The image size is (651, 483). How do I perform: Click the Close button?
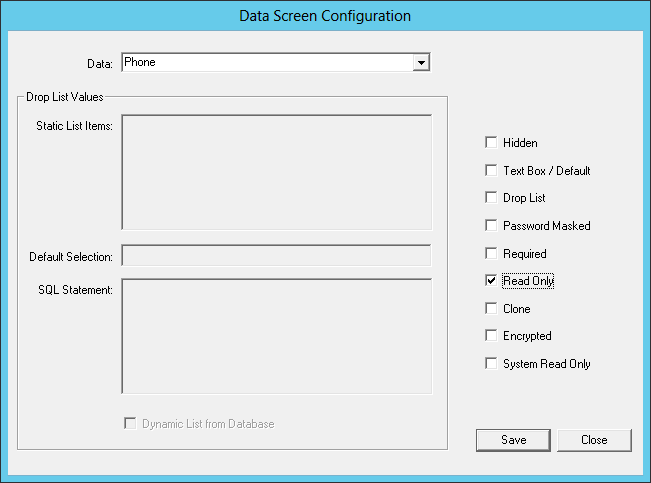tap(594, 440)
